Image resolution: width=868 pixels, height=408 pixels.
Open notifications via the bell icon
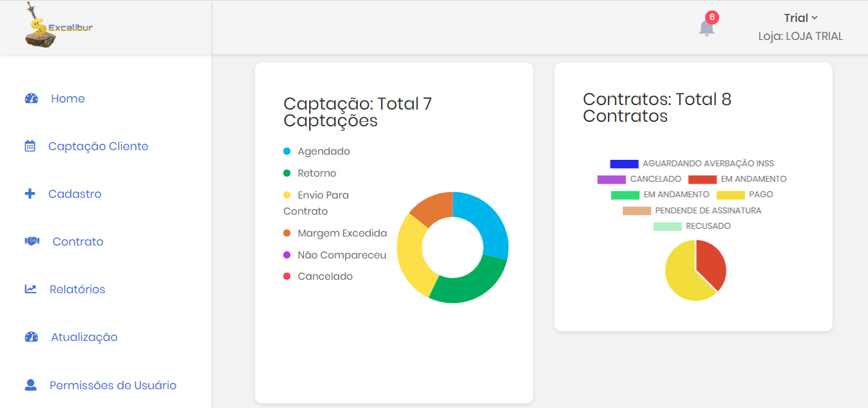pos(706,28)
